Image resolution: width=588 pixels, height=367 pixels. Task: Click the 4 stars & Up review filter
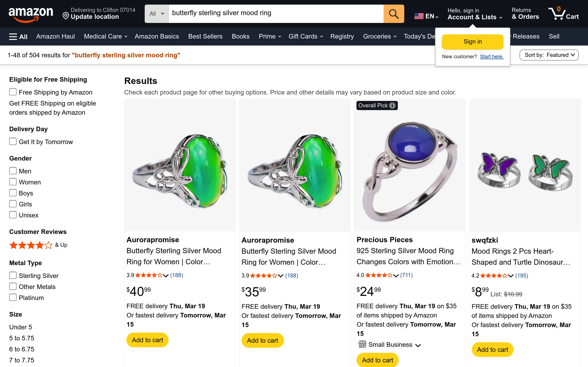(31, 245)
